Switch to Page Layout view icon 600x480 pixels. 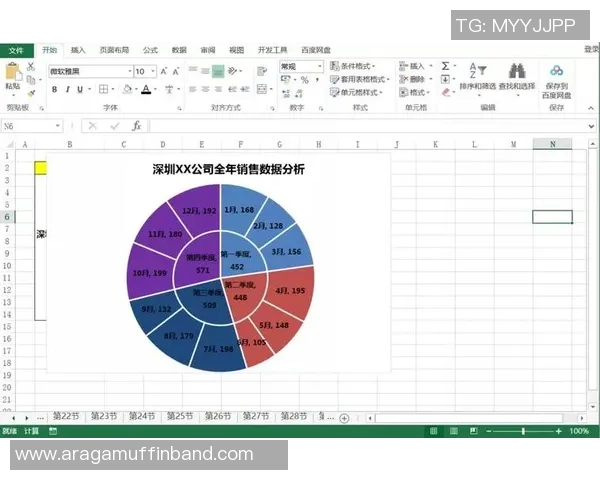point(453,431)
